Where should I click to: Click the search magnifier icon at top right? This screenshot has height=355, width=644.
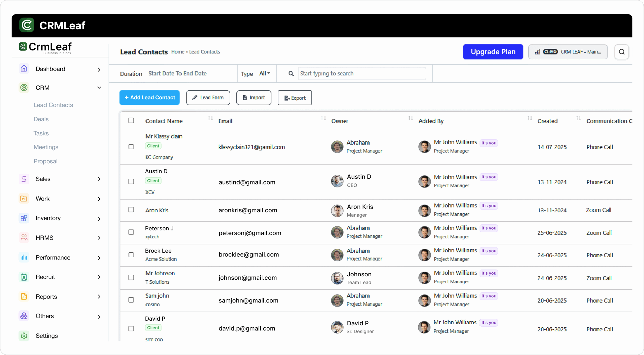[622, 52]
